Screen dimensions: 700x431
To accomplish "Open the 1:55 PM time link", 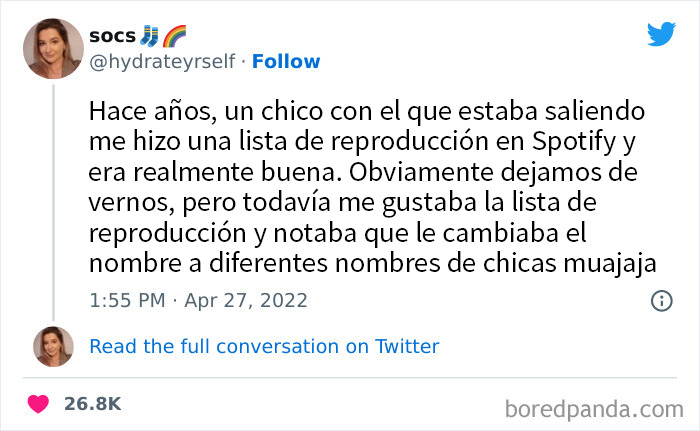I will (125, 300).
